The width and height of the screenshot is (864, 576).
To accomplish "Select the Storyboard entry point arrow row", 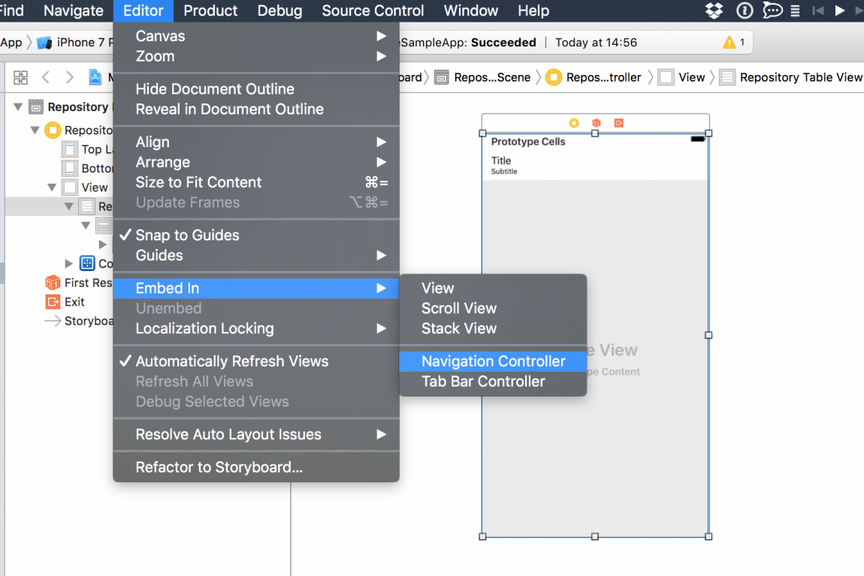I will 79,321.
